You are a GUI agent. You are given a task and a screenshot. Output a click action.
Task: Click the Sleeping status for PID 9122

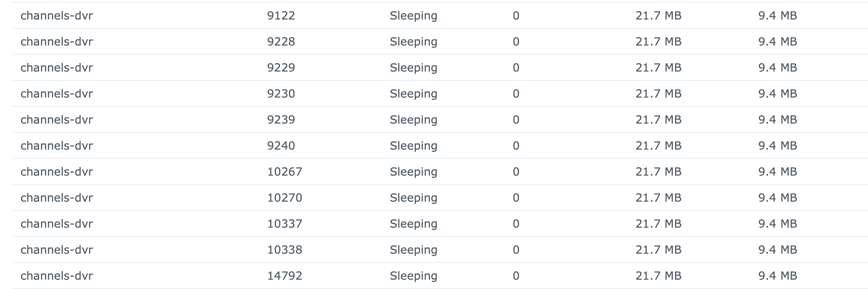(x=414, y=16)
